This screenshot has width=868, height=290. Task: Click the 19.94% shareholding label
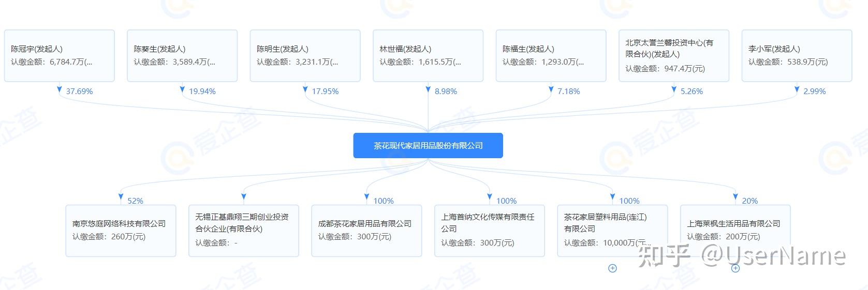[x=202, y=91]
